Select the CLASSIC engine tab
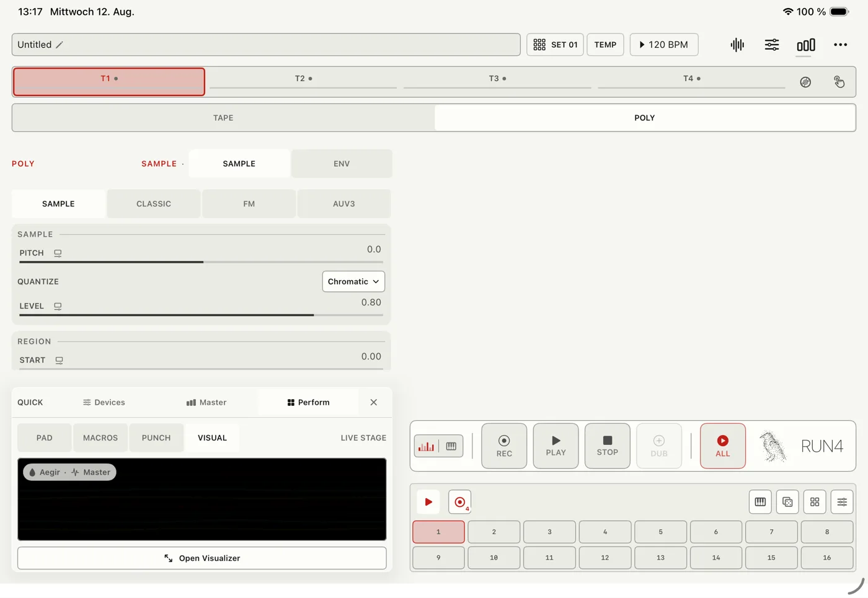Screen dimensions: 868x598 154,204
